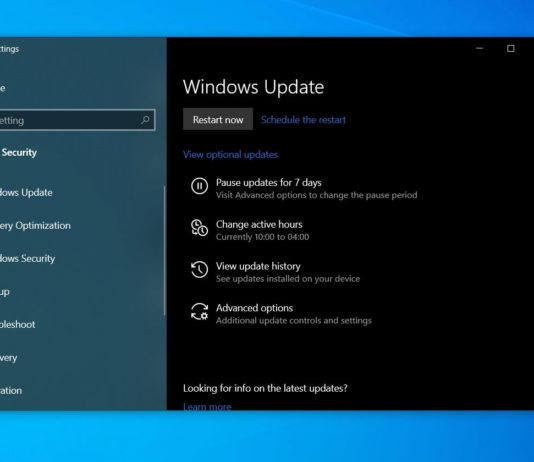Maximize the Settings window
Screen dimensions: 534x462
tap(511, 48)
